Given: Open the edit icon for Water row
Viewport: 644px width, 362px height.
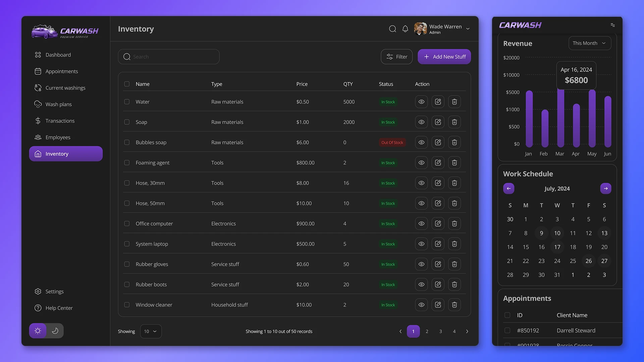Looking at the screenshot, I should pyautogui.click(x=438, y=102).
